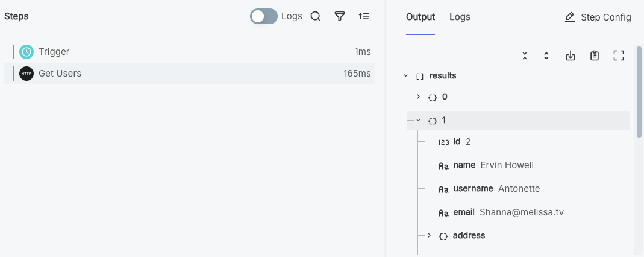Click the number type icon beside id
The width and height of the screenshot is (644, 257).
tap(443, 143)
